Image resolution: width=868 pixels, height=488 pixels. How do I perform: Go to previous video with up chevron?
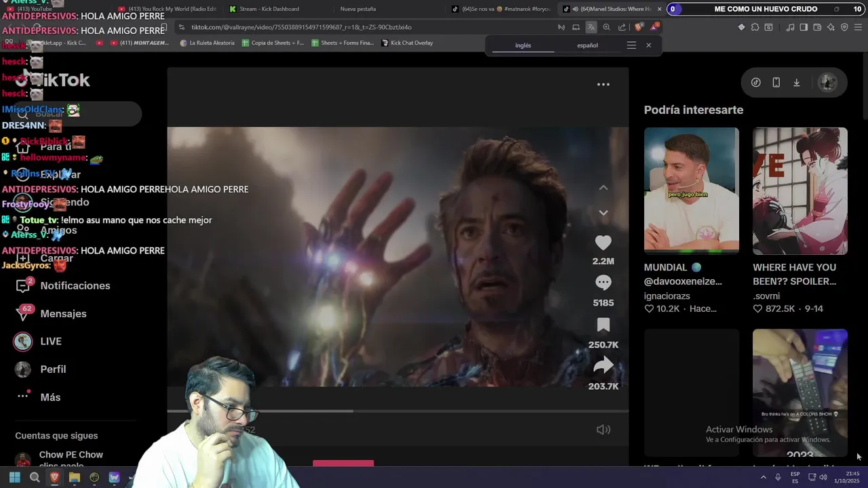603,188
